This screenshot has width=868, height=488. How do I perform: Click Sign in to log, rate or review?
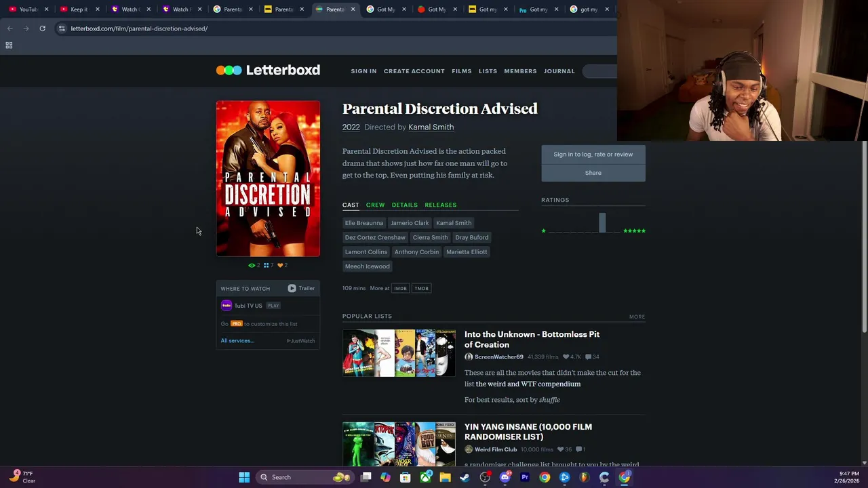click(593, 155)
